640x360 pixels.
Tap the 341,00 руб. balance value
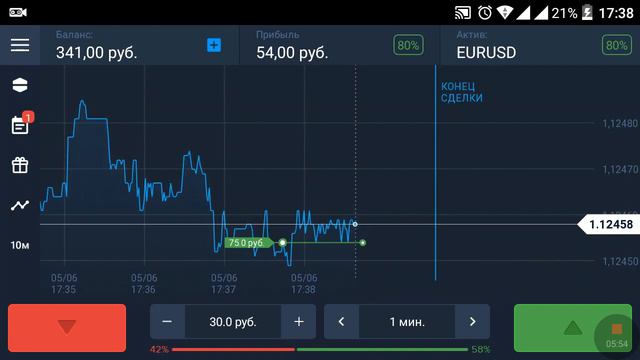pyautogui.click(x=97, y=52)
